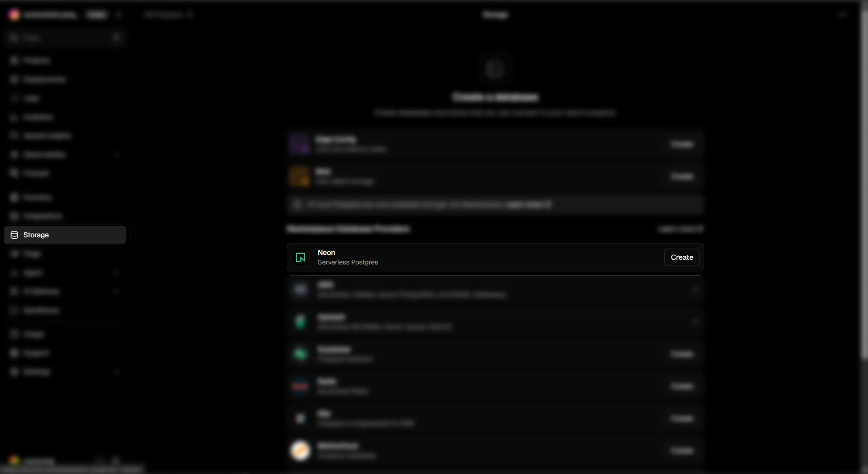This screenshot has height=474, width=868.
Task: Click the Storage database icon in sidebar
Action: pos(14,235)
